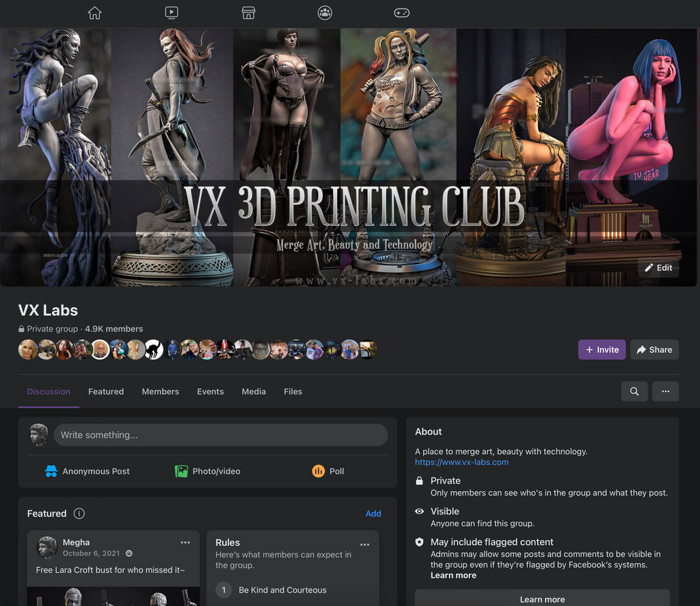The width and height of the screenshot is (700, 606).
Task: Invite people with the Invite button
Action: pyautogui.click(x=602, y=350)
